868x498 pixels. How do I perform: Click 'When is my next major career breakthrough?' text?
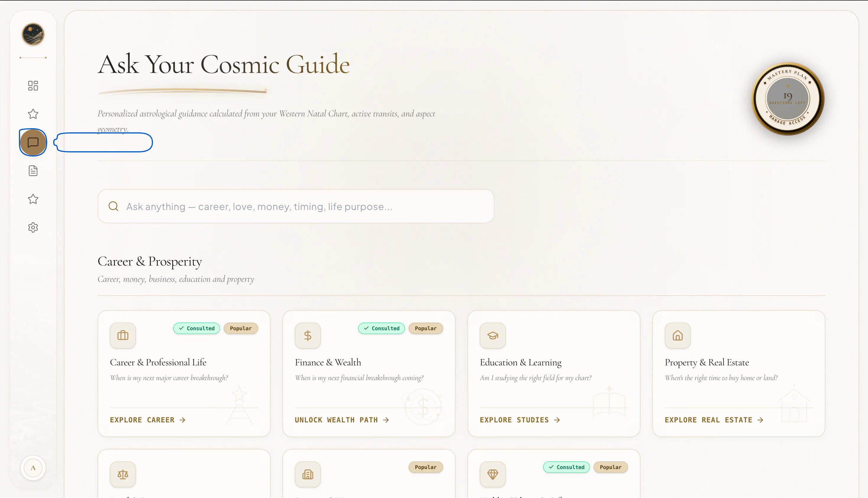[169, 378]
